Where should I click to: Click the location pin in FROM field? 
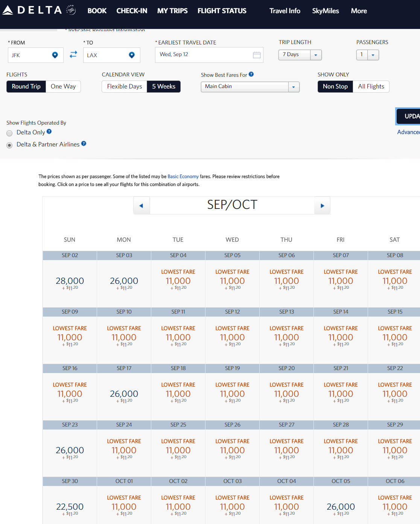55,55
